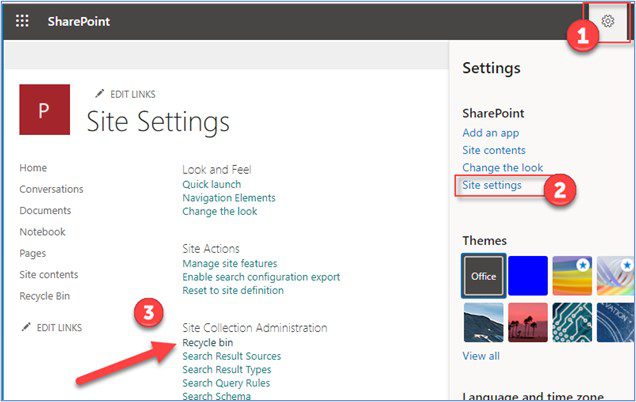Click the SharePoint heading in Settings panel
Screen dimensions: 636x402
coord(493,113)
